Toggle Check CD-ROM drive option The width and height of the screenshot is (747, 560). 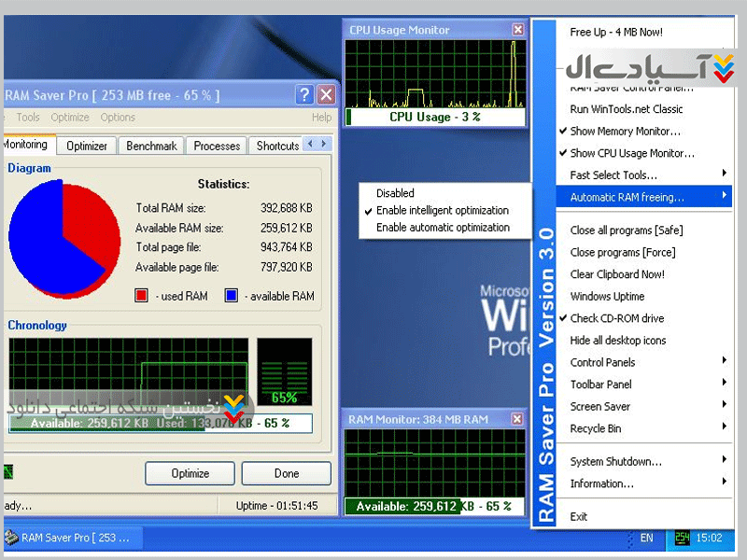[x=616, y=318]
